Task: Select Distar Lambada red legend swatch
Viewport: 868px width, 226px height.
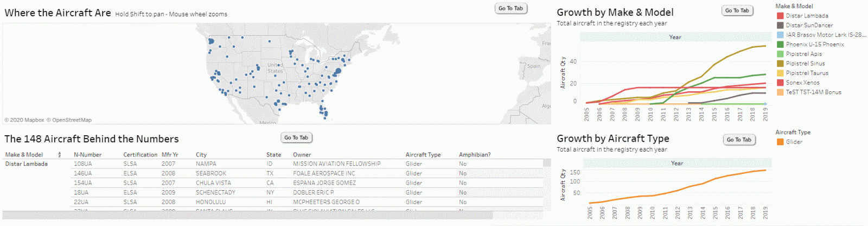Action: [x=780, y=16]
